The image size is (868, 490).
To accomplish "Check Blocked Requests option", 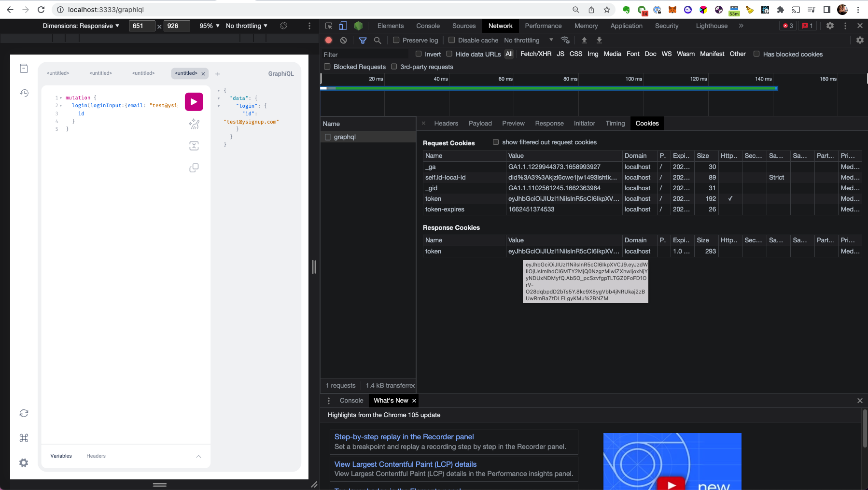I will click(x=327, y=67).
